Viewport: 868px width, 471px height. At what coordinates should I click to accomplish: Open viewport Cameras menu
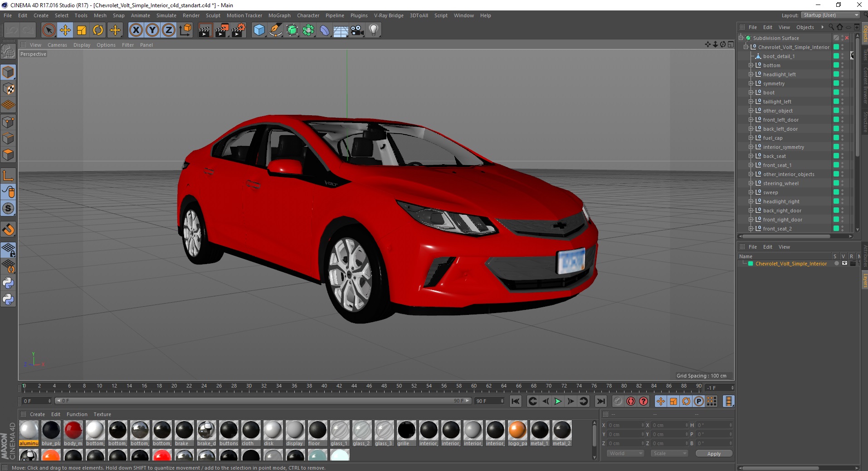[57, 45]
